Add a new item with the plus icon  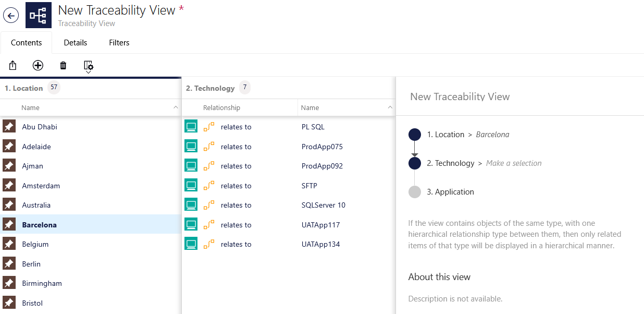(38, 65)
